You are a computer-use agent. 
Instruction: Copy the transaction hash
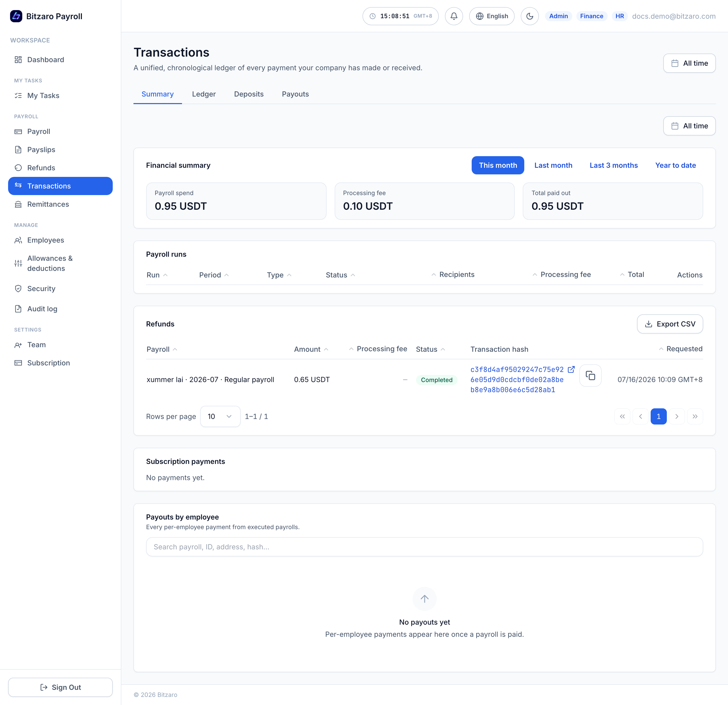[x=590, y=376]
